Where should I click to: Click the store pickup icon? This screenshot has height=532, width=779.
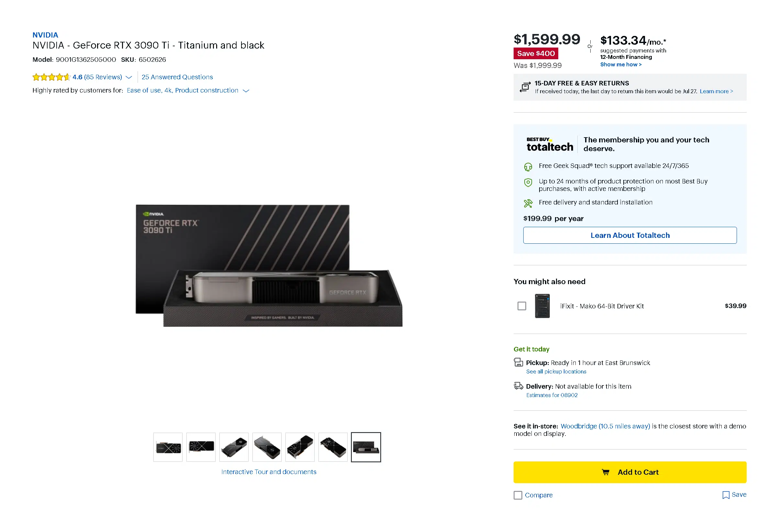point(518,362)
